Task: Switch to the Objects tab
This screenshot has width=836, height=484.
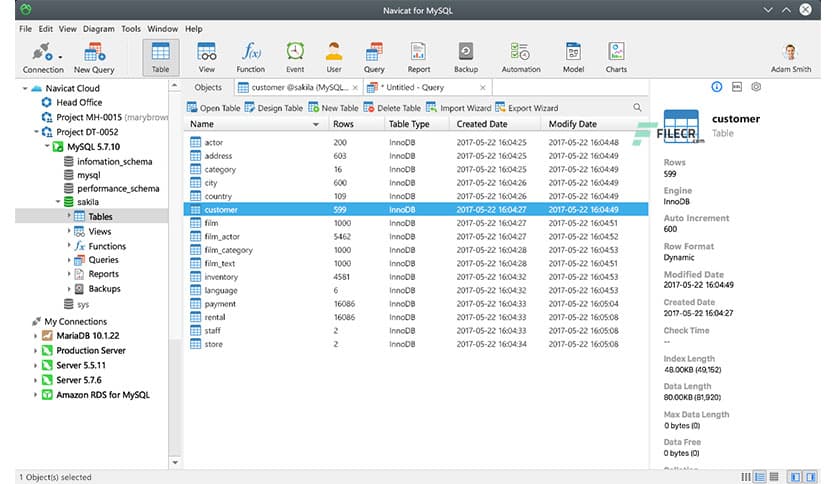Action: pos(208,87)
